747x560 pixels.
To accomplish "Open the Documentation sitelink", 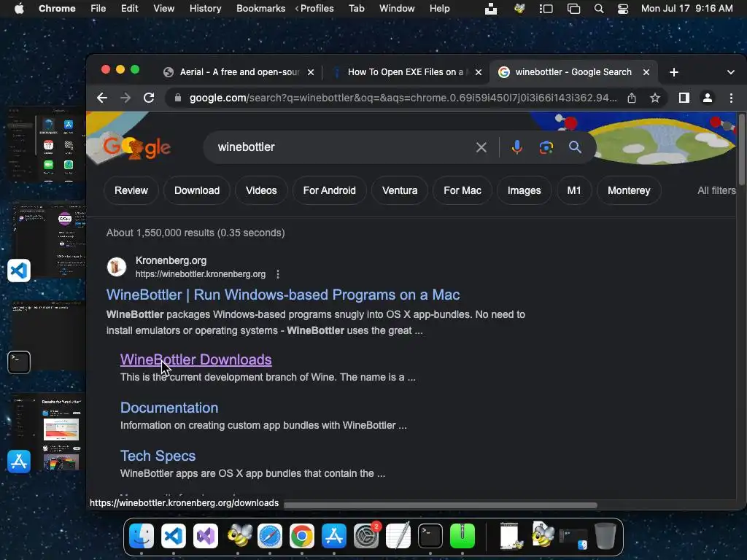I will coord(169,408).
